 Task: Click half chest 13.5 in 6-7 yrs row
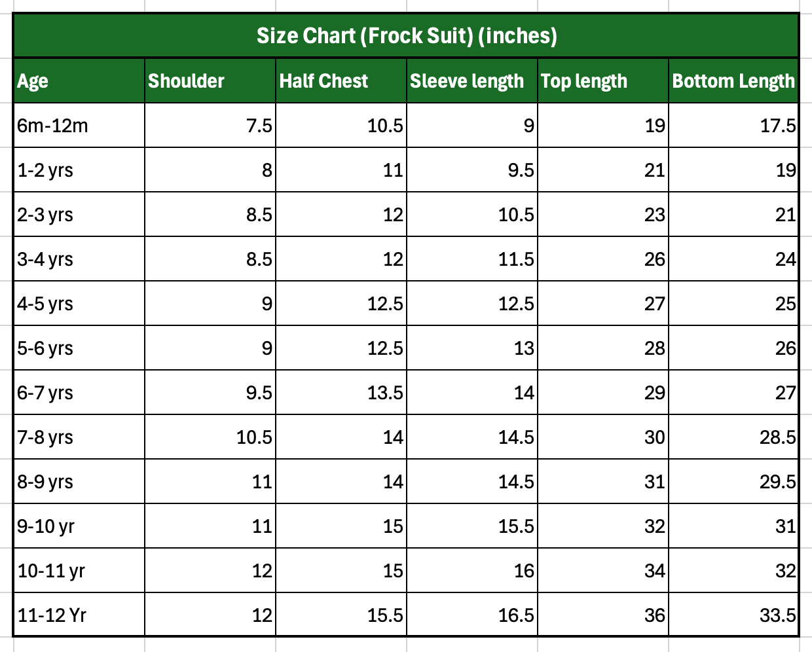(341, 392)
